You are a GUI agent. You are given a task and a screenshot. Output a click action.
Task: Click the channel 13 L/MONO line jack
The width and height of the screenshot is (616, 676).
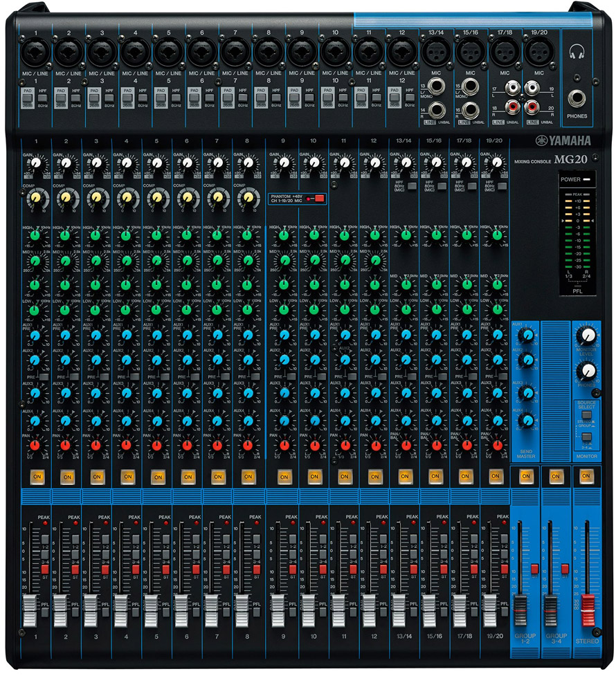[437, 86]
